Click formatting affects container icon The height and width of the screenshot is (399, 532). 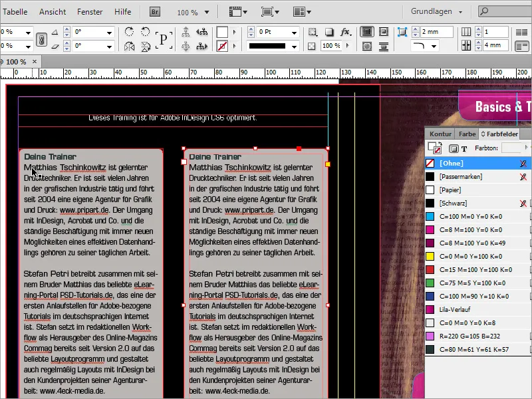(x=454, y=148)
